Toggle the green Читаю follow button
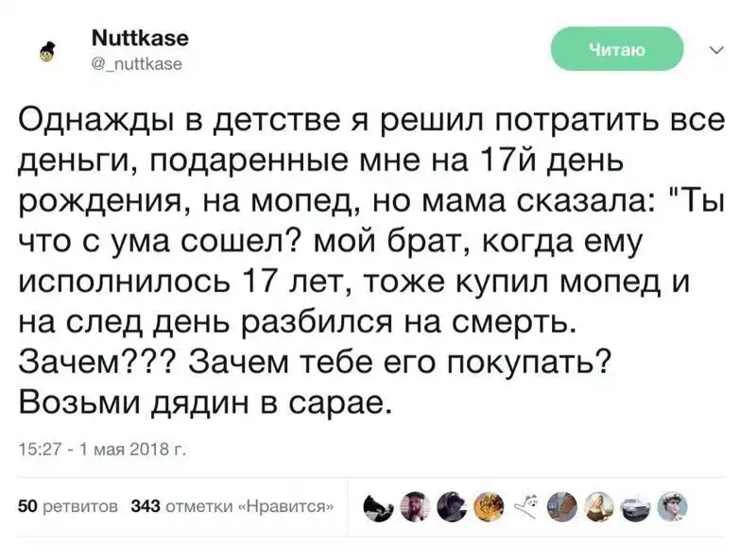This screenshot has width=756, height=545. pyautogui.click(x=617, y=50)
